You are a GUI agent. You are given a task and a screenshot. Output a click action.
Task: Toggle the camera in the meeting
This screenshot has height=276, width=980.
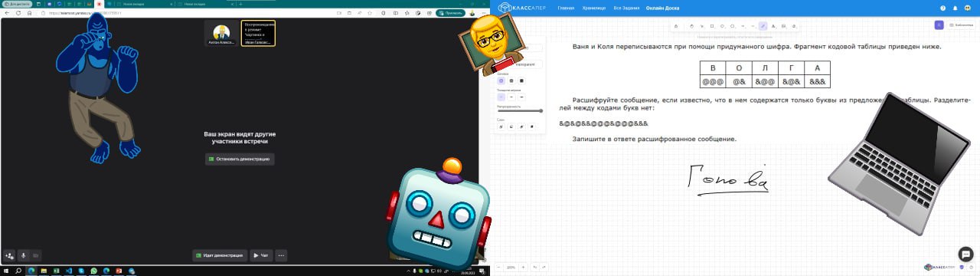tap(35, 255)
